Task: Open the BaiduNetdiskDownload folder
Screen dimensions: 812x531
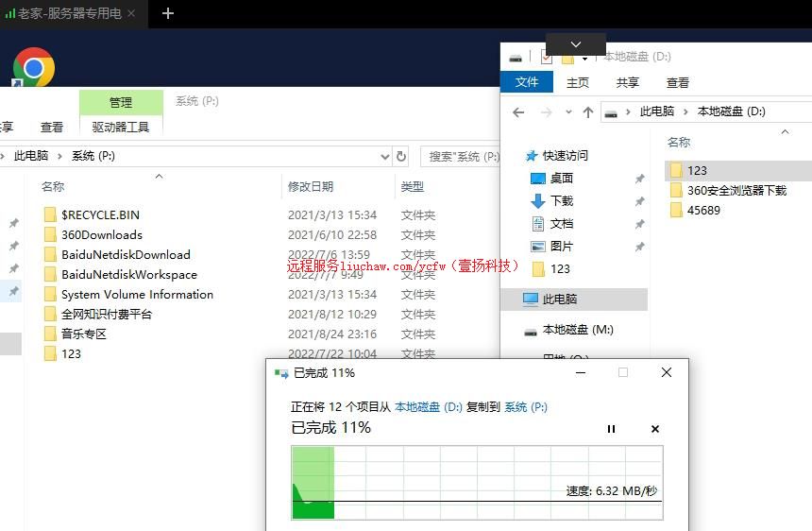Action: (126, 254)
